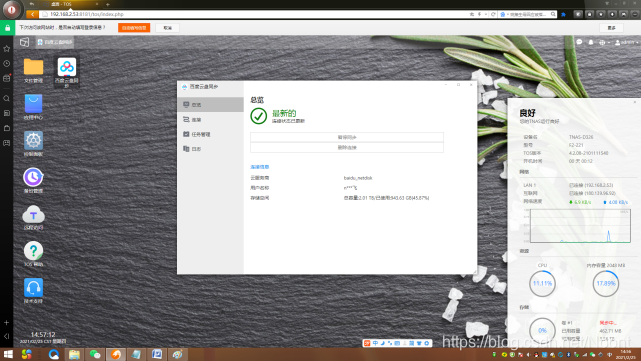Click the history clock in browser sidebar
Image resolution: width=641 pixels, height=361 pixels.
click(7, 63)
